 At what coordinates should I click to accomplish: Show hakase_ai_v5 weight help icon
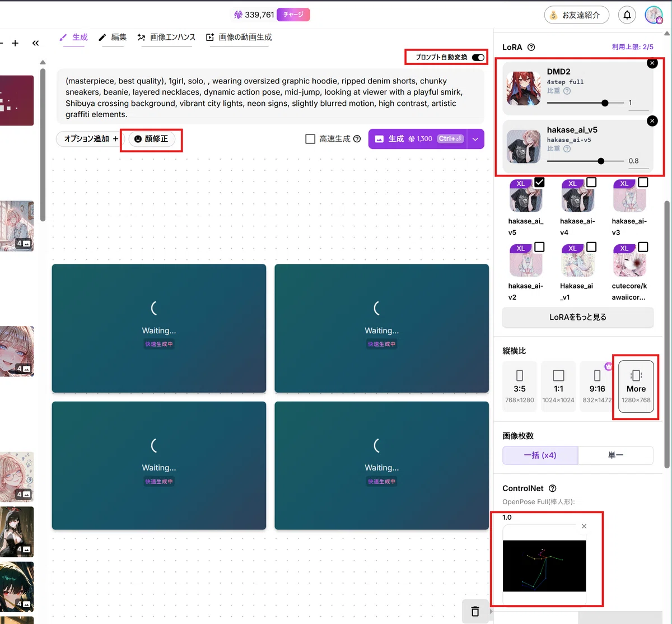[567, 149]
